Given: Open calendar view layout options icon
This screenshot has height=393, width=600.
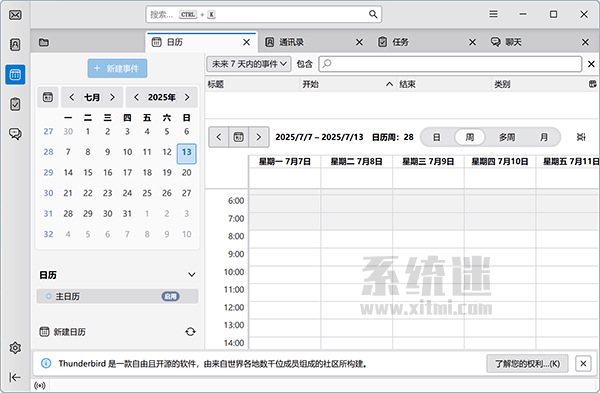Looking at the screenshot, I should pyautogui.click(x=581, y=137).
